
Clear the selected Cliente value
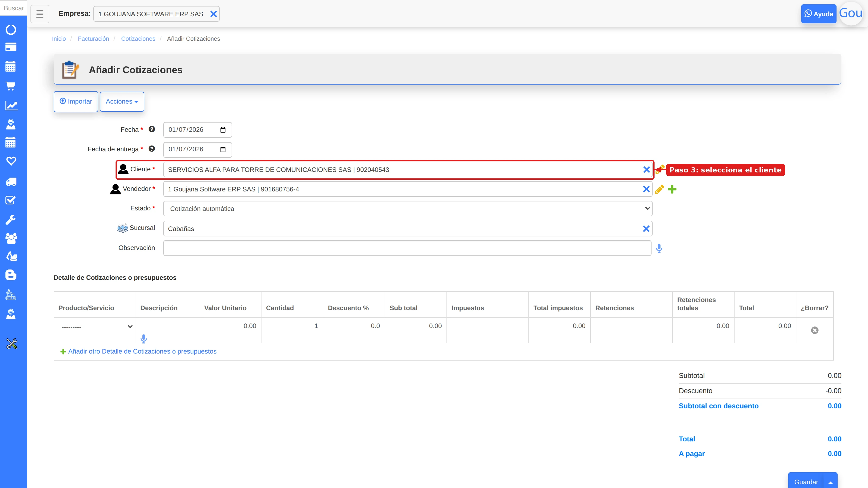(646, 170)
